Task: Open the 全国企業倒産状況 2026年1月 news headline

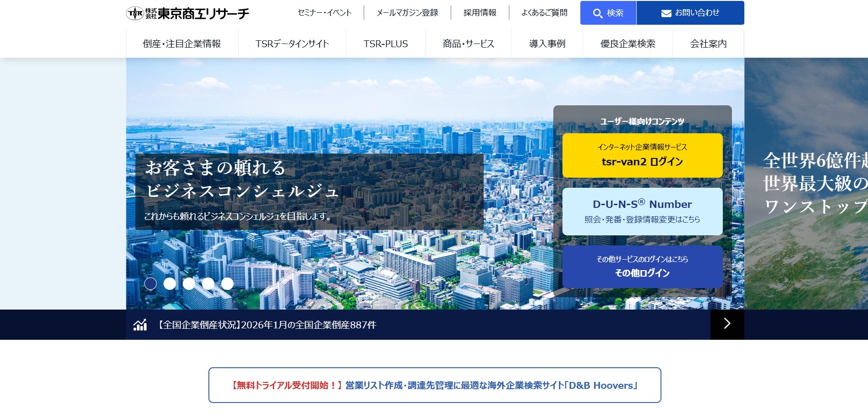Action: pyautogui.click(x=267, y=325)
